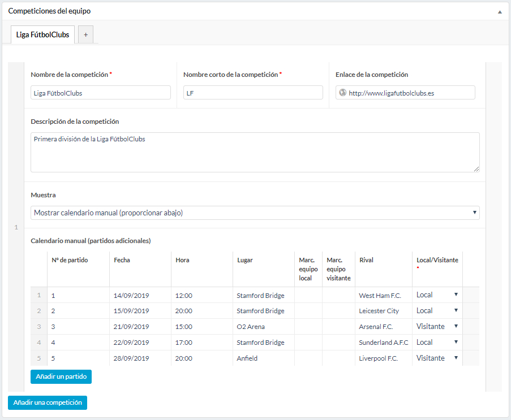
Task: Click match number cell 4
Action: 78,343
